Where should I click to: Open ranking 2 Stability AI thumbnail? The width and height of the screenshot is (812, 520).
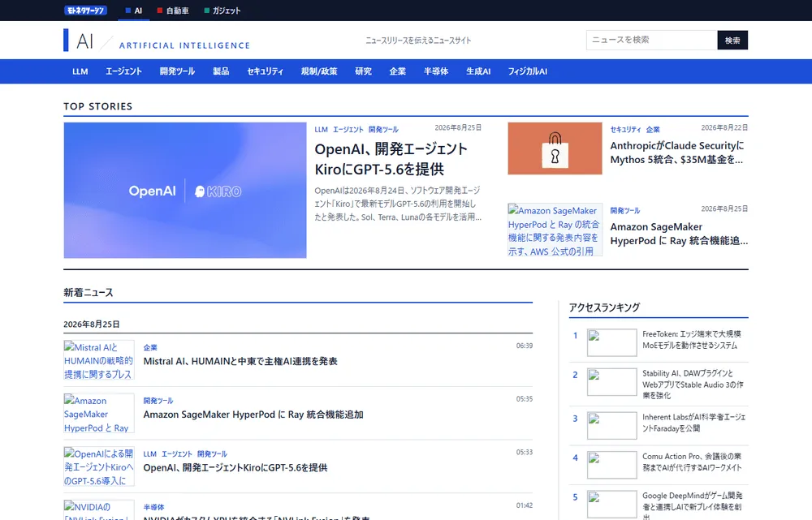[611, 382]
